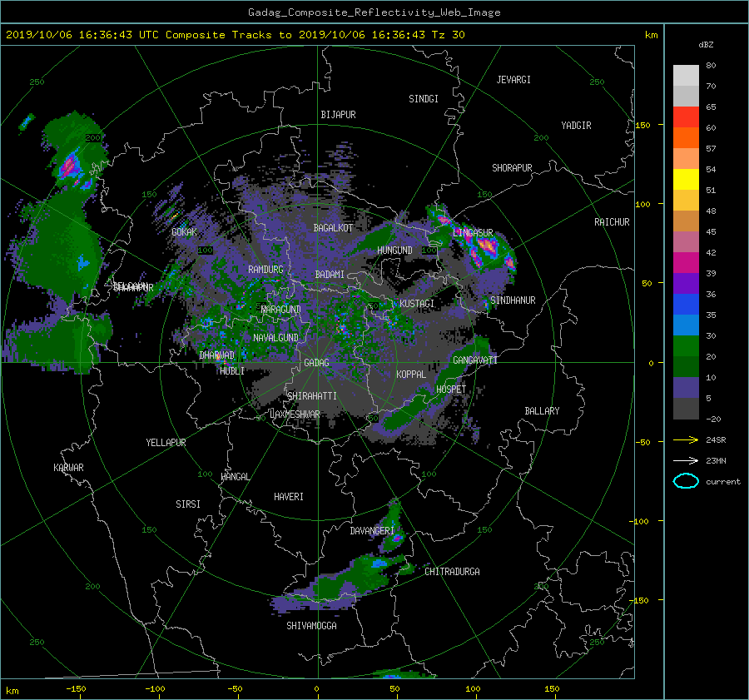
Task: Click the GANGAVATI city label
Action: (x=475, y=360)
